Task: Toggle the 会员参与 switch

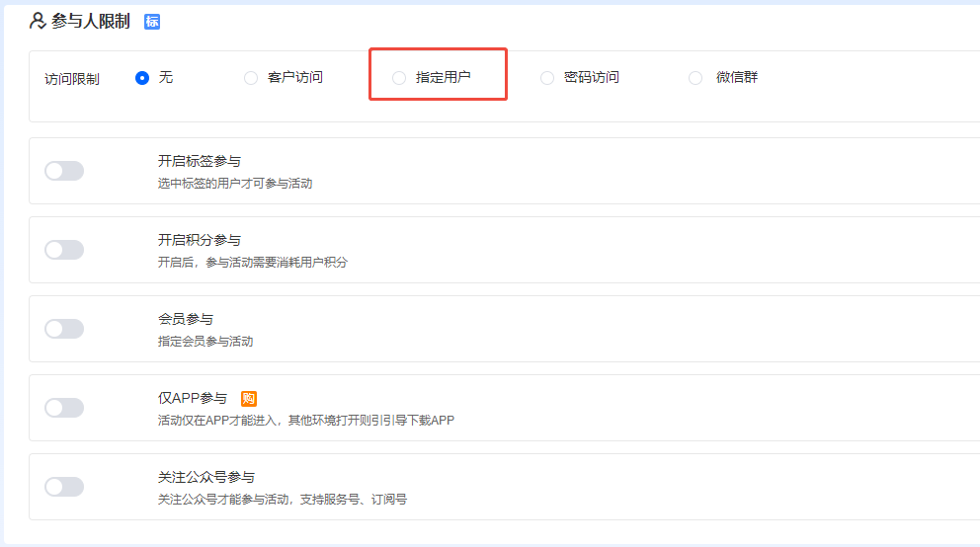Action: point(64,329)
